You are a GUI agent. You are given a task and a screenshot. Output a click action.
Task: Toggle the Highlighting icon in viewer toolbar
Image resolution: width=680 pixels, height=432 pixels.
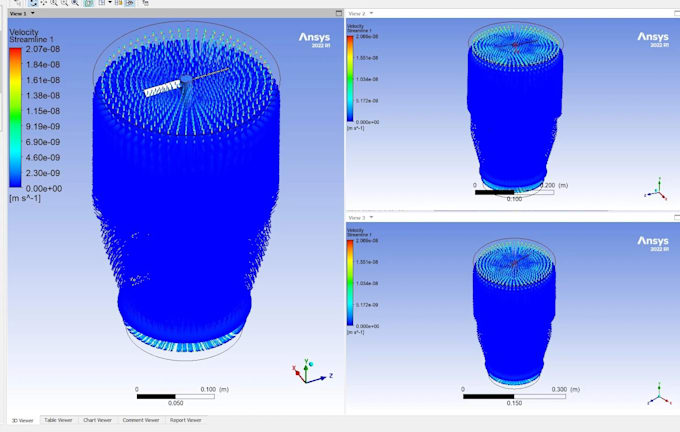pos(88,3)
